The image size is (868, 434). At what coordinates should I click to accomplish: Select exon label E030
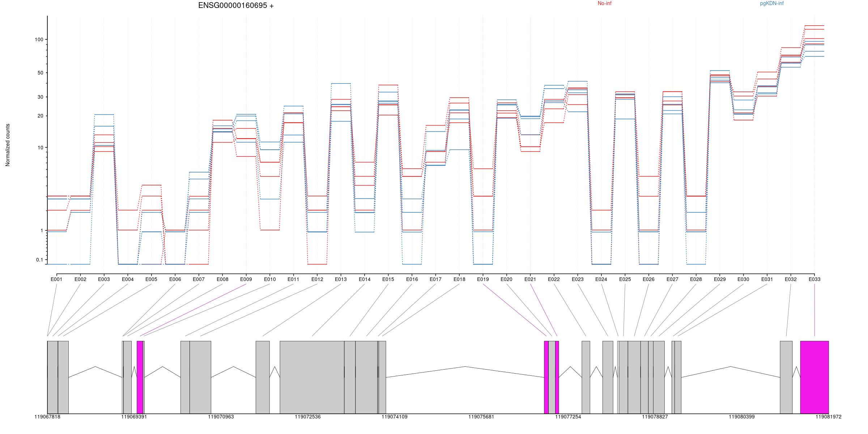coord(744,279)
